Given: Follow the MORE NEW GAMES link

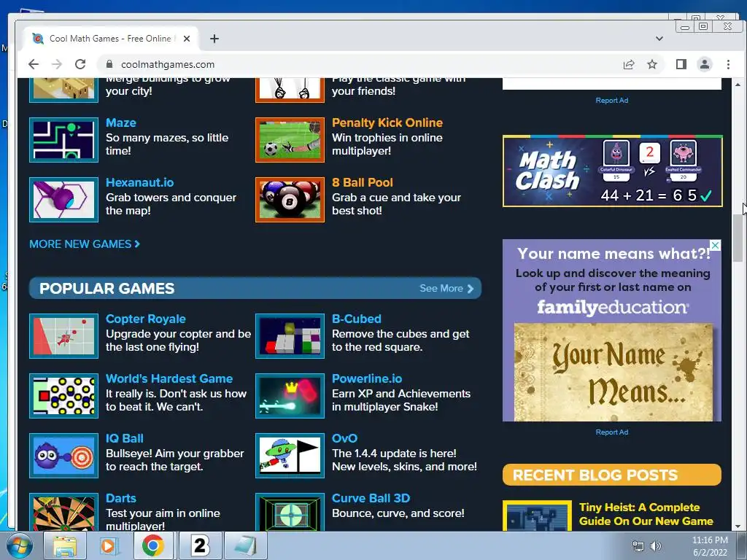Looking at the screenshot, I should [85, 244].
